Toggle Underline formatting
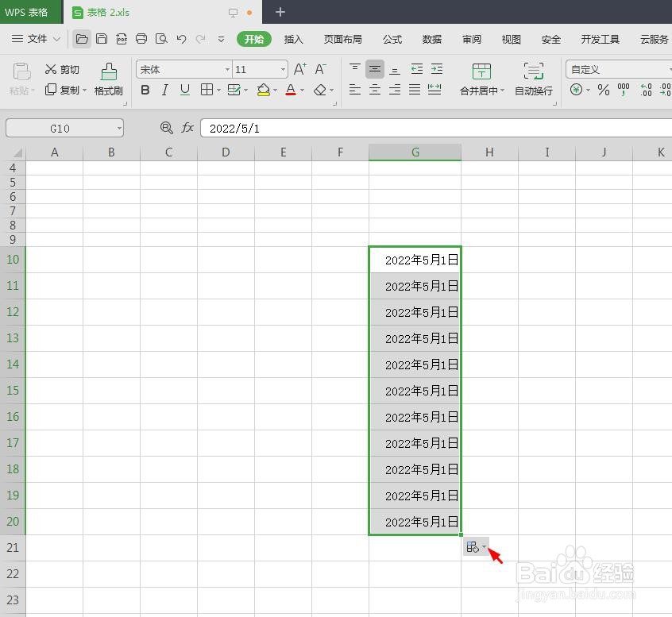Viewport: 672px width, 617px height. pos(185,90)
